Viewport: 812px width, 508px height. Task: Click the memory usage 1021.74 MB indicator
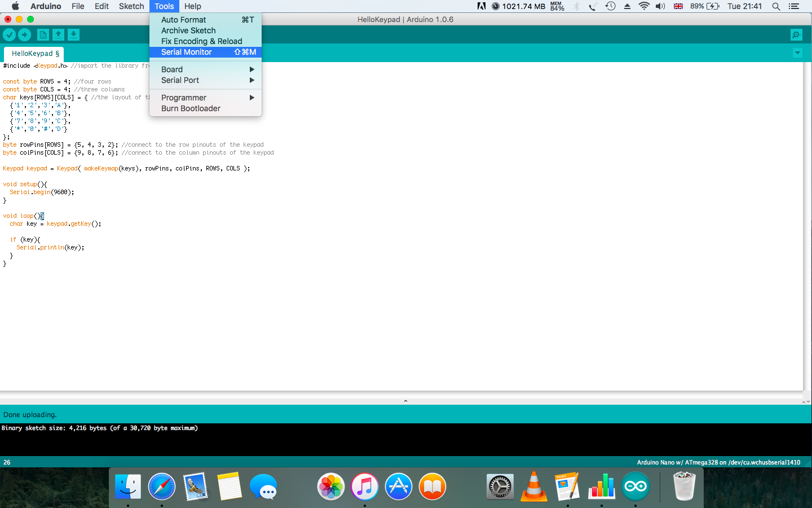tap(518, 6)
